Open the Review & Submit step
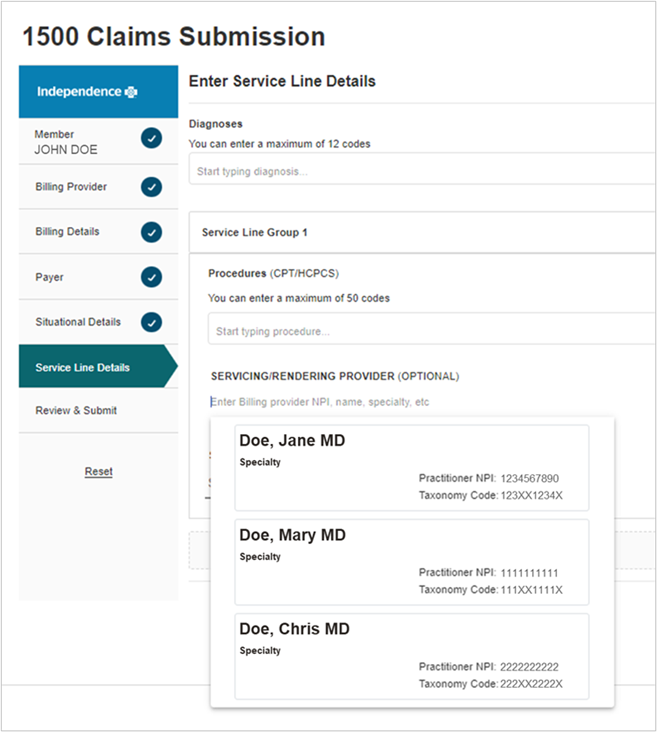 click(76, 410)
